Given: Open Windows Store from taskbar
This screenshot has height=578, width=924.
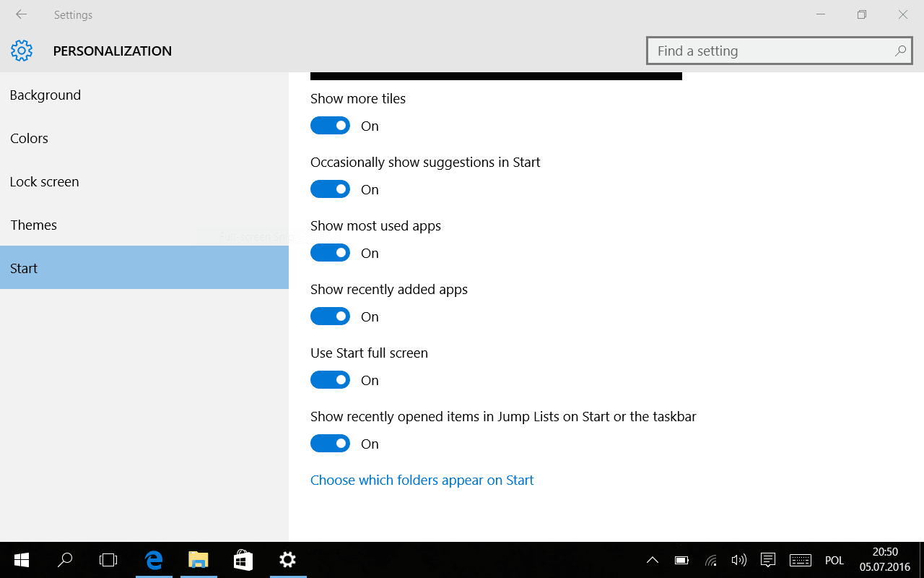Looking at the screenshot, I should pyautogui.click(x=243, y=560).
